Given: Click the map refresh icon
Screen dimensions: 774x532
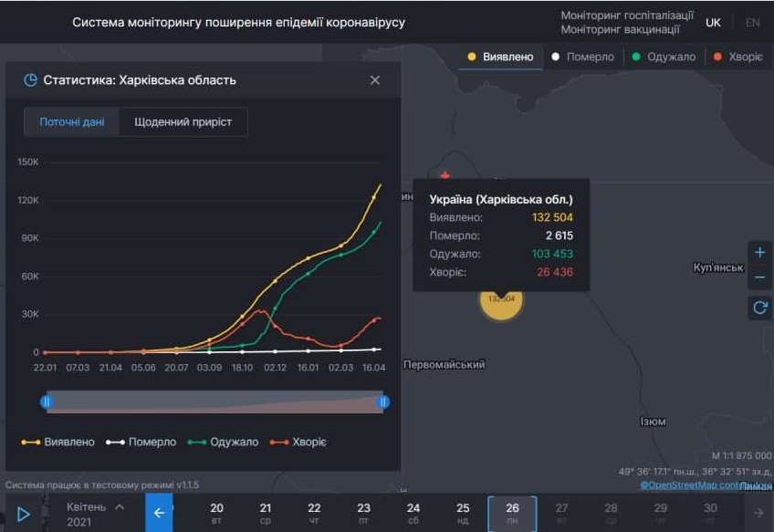Looking at the screenshot, I should coord(759,308).
